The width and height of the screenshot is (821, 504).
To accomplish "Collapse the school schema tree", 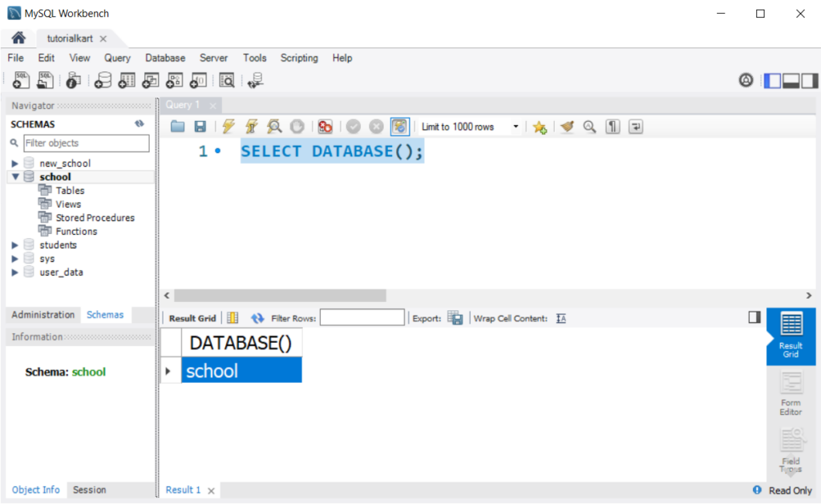I will point(14,177).
